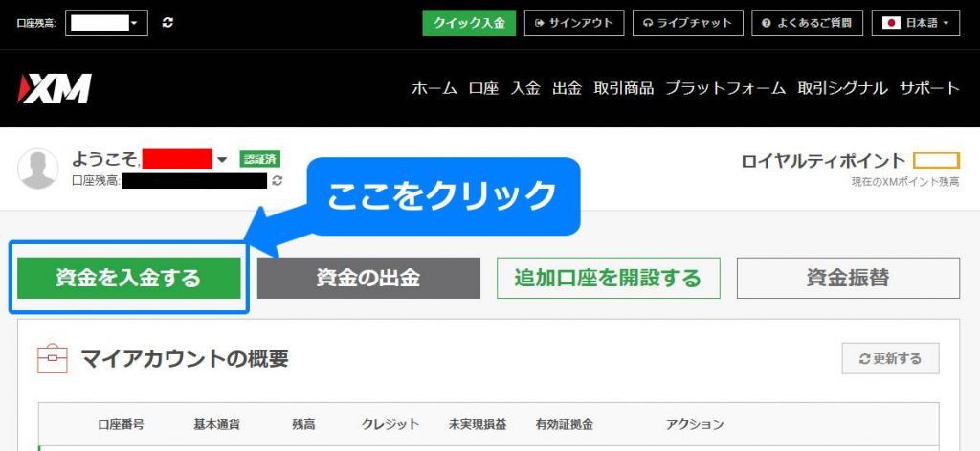Click refresh icon beside top account balance
This screenshot has height=451, width=980.
168,22
